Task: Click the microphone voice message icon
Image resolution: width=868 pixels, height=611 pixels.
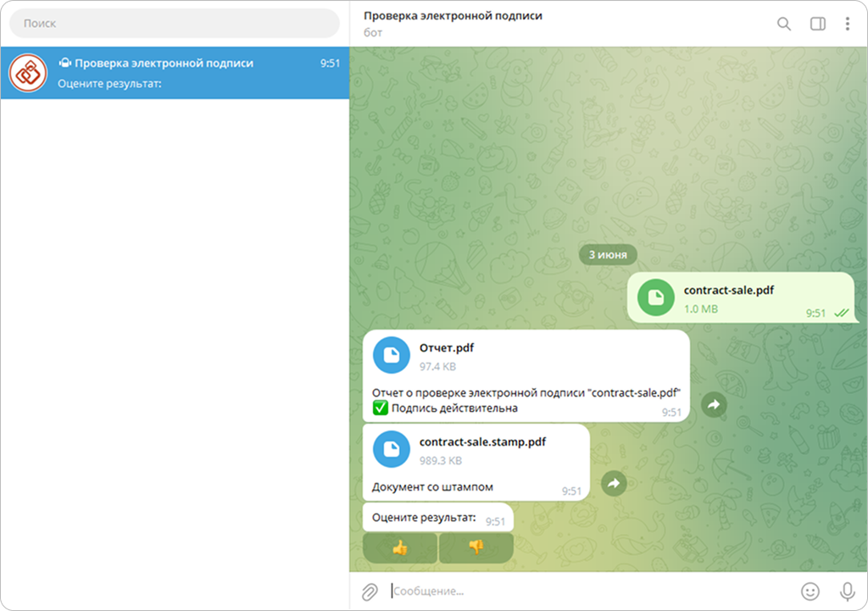Action: pyautogui.click(x=846, y=591)
